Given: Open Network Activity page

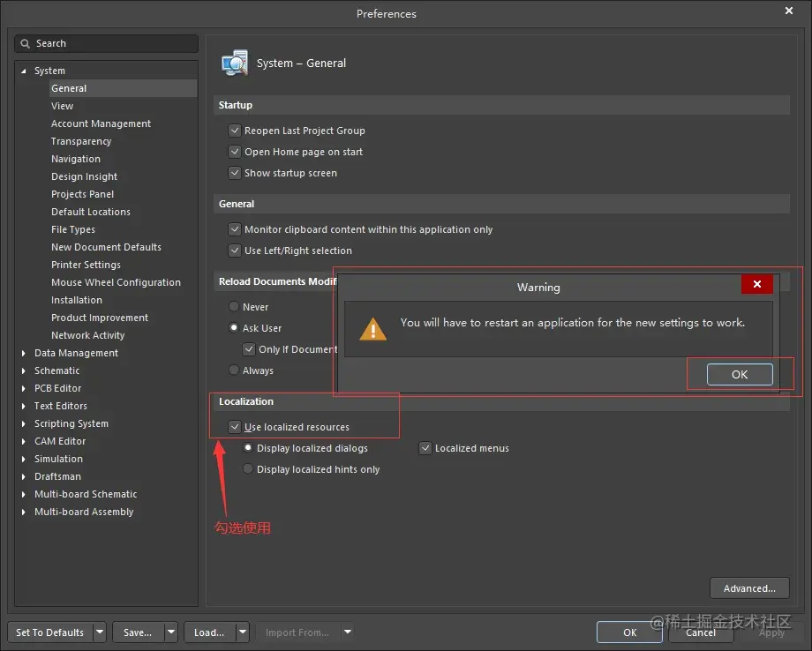Looking at the screenshot, I should coord(88,335).
